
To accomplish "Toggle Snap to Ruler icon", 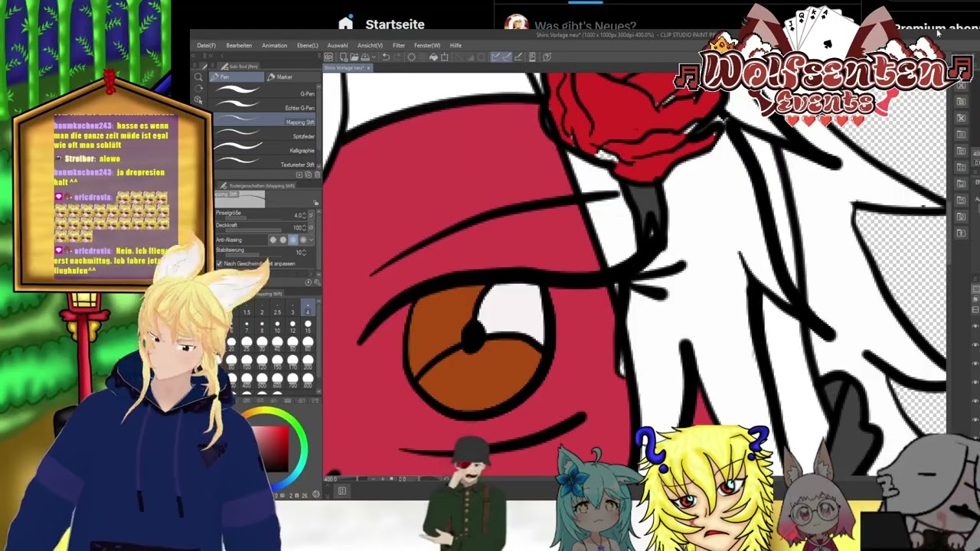I will pos(495,57).
